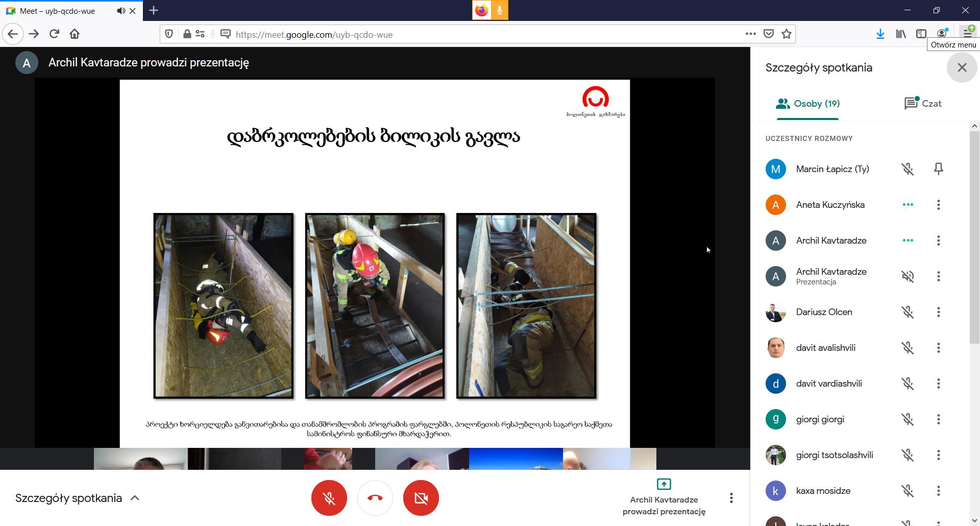Open more options for Aneta Kuczyńska
Viewport: 980px width, 526px height.
[x=938, y=205]
